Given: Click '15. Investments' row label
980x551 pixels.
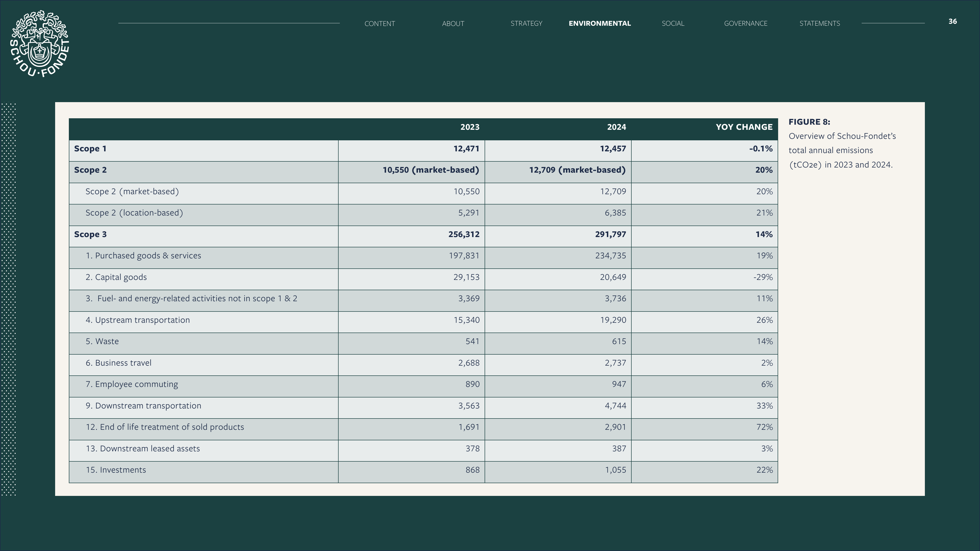Looking at the screenshot, I should coord(116,470).
